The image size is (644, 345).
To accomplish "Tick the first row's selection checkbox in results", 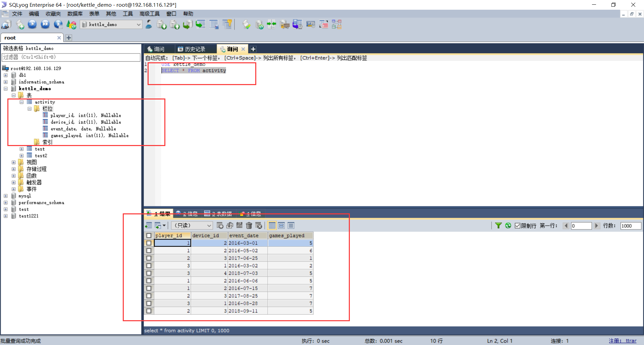I will click(149, 243).
